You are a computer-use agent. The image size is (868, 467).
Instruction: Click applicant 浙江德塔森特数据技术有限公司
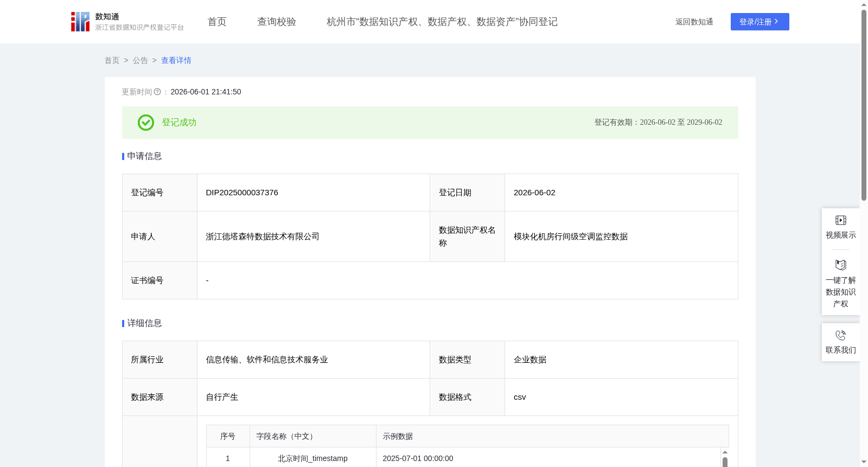pyautogui.click(x=263, y=236)
